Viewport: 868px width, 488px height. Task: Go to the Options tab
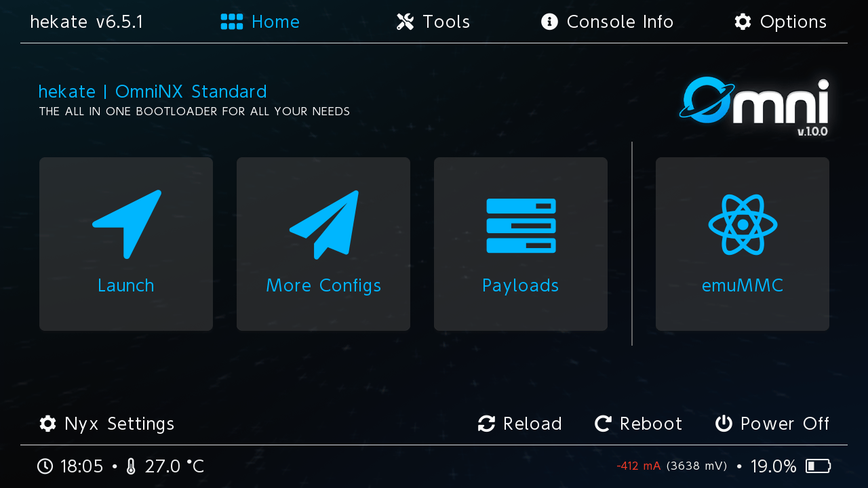tap(781, 22)
